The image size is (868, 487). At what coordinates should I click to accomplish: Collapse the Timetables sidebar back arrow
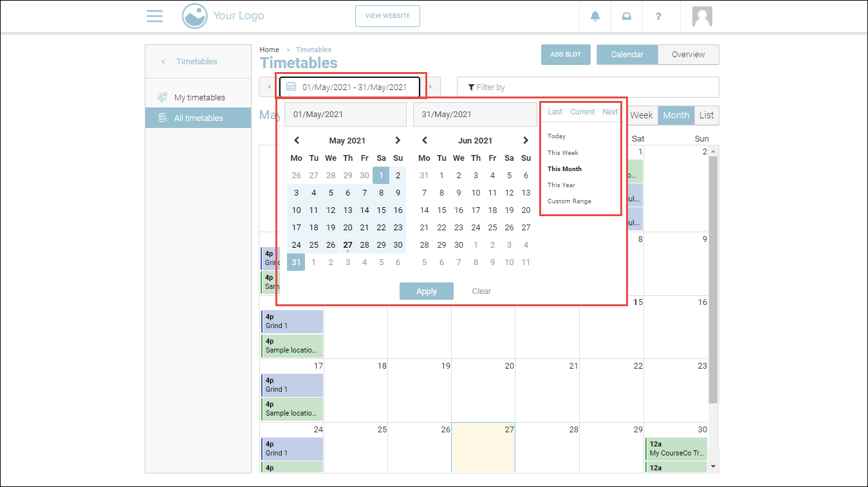pyautogui.click(x=163, y=62)
